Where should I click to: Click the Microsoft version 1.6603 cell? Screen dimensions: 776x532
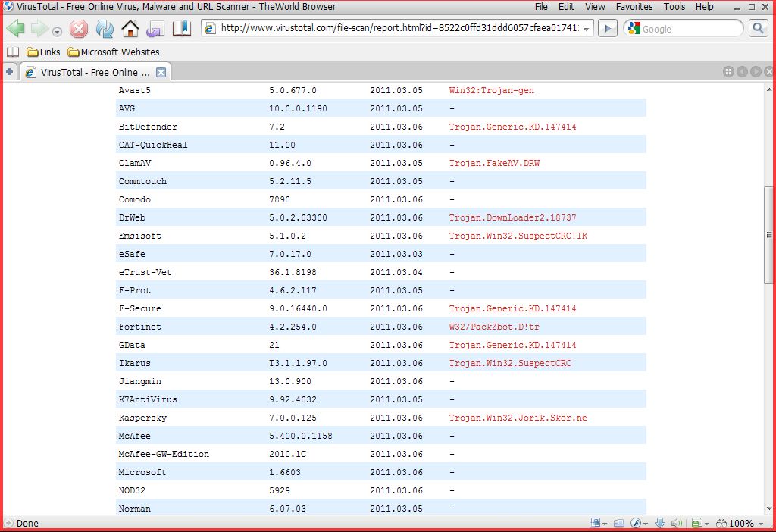point(285,472)
